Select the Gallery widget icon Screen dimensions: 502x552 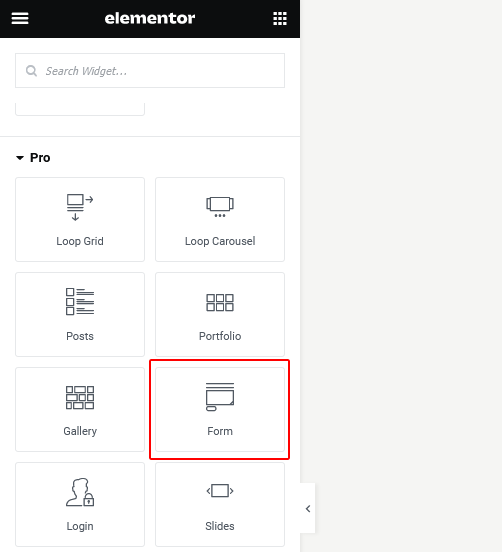pyautogui.click(x=80, y=397)
